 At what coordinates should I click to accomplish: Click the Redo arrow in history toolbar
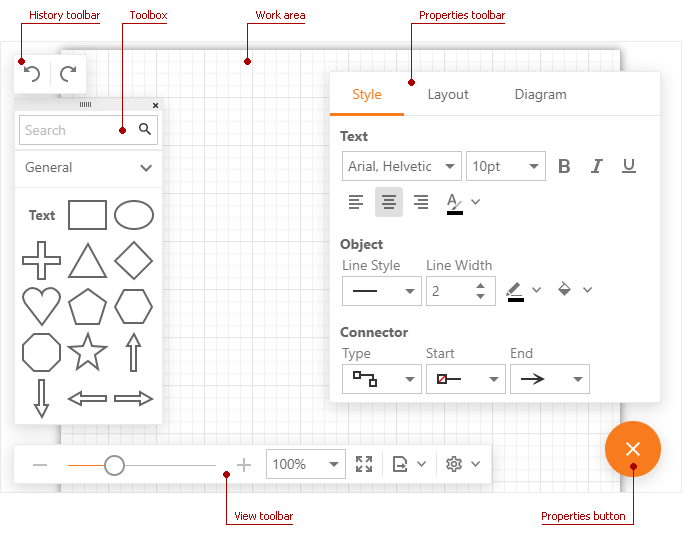[68, 74]
